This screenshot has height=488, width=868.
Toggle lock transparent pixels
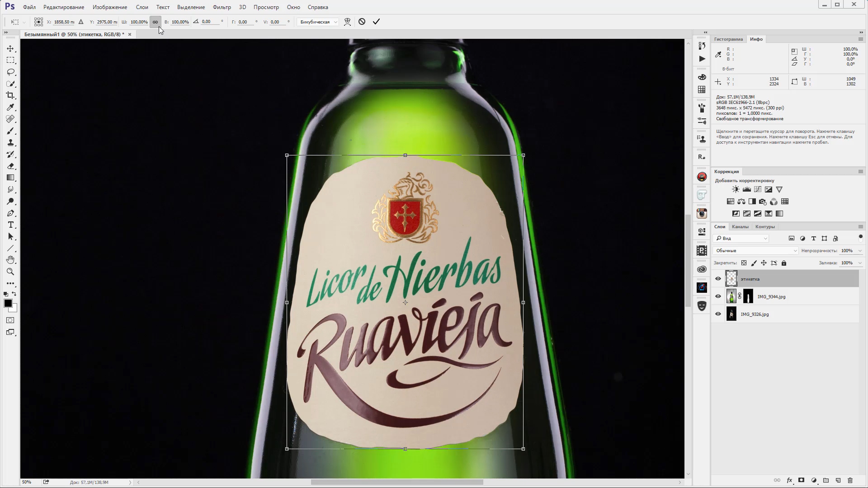744,263
